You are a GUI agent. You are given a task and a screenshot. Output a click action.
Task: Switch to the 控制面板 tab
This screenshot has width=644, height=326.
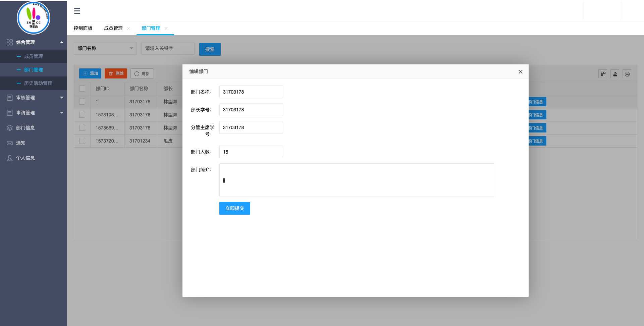83,28
